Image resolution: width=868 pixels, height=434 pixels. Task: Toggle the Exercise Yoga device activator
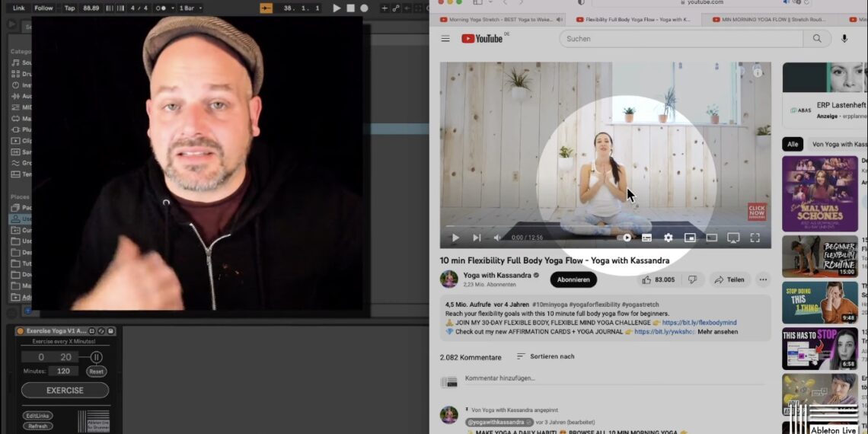point(21,331)
